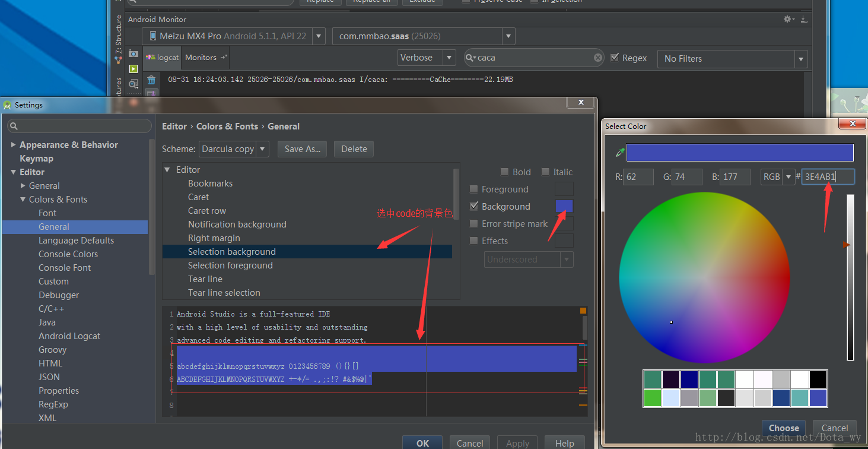Clear the caca search text with the X

(598, 58)
